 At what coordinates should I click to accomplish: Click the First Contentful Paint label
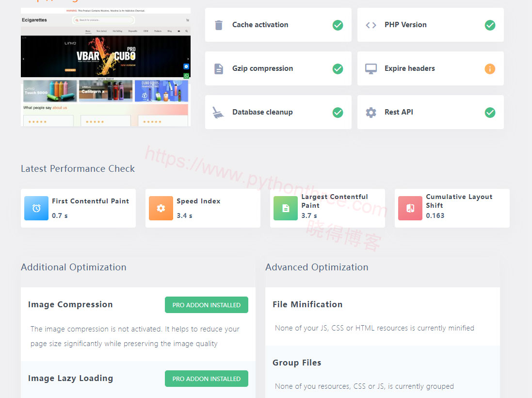click(x=90, y=201)
